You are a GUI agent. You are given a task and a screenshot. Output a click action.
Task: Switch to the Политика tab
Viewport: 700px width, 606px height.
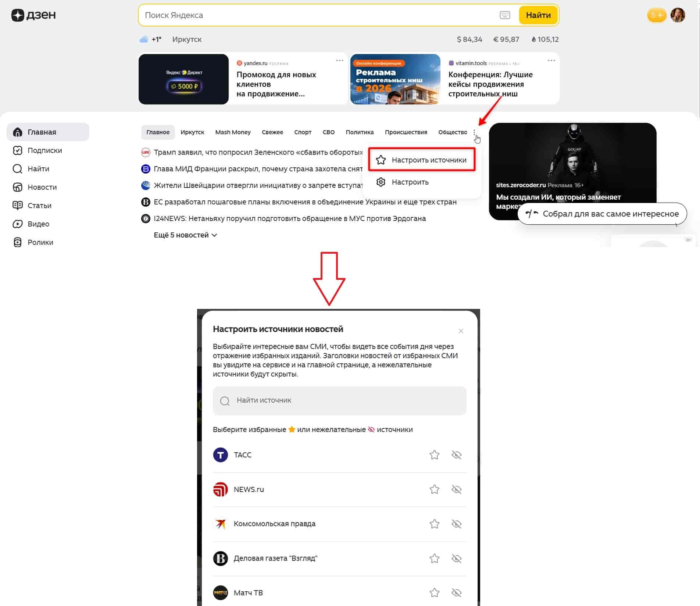click(x=360, y=132)
